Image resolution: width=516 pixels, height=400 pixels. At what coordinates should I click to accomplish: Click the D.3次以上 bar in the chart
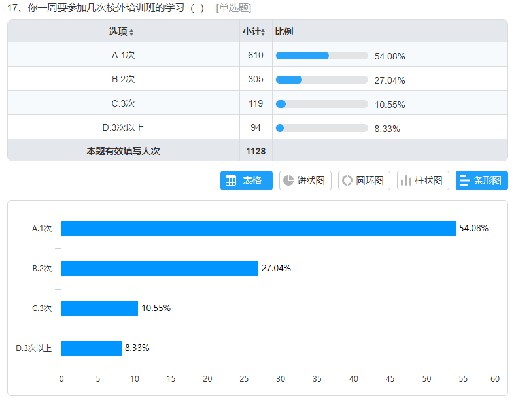point(91,348)
